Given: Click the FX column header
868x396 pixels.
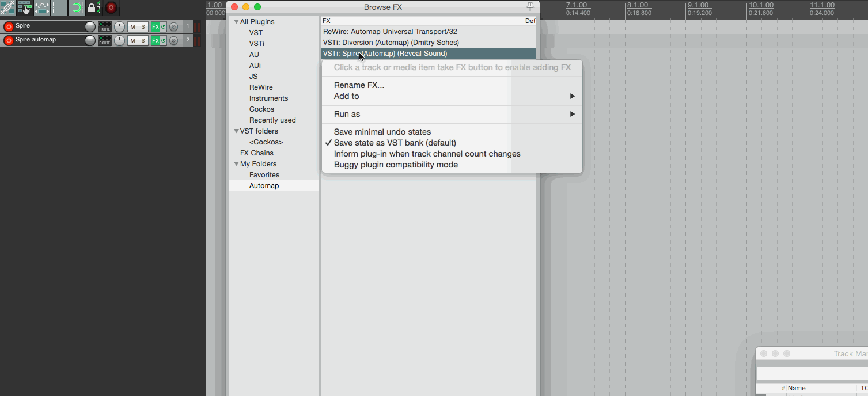Looking at the screenshot, I should point(422,21).
